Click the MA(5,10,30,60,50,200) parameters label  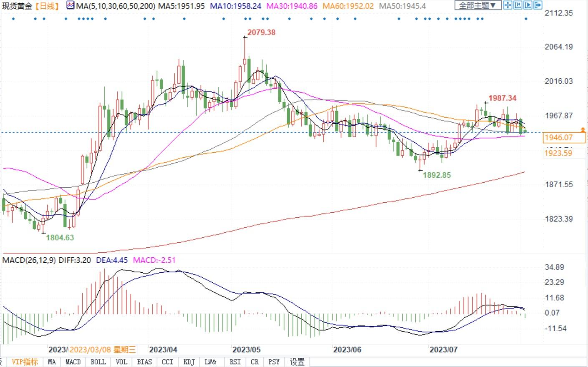(x=116, y=6)
